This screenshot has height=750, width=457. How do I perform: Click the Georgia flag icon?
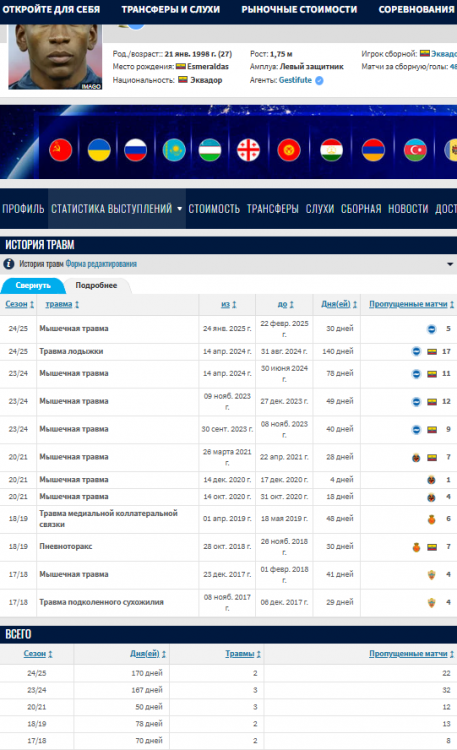point(248,150)
